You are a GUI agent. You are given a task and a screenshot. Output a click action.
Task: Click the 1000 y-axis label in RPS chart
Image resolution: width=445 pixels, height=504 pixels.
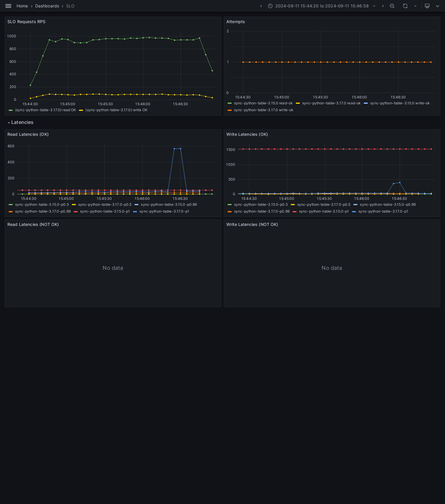tap(12, 36)
